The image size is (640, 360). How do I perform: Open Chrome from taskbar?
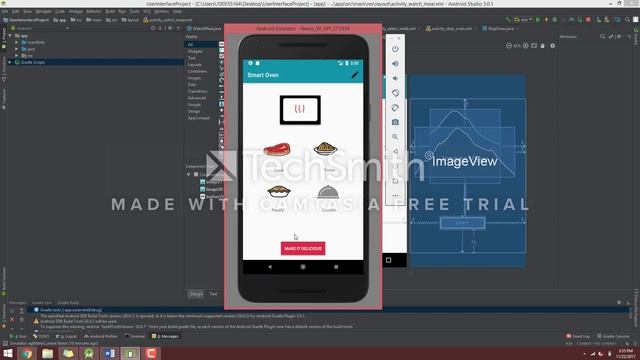coord(27,353)
